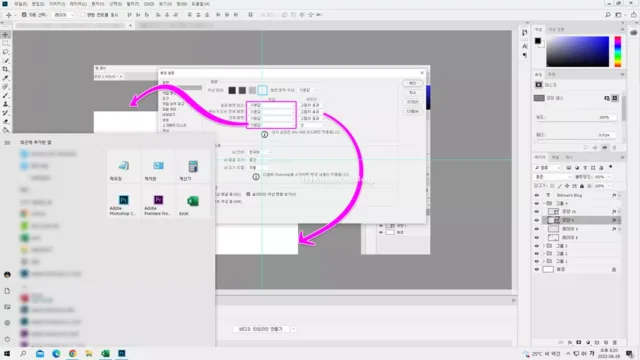Choose the lightest interface color theme swatch
This screenshot has height=360, width=640.
(262, 90)
